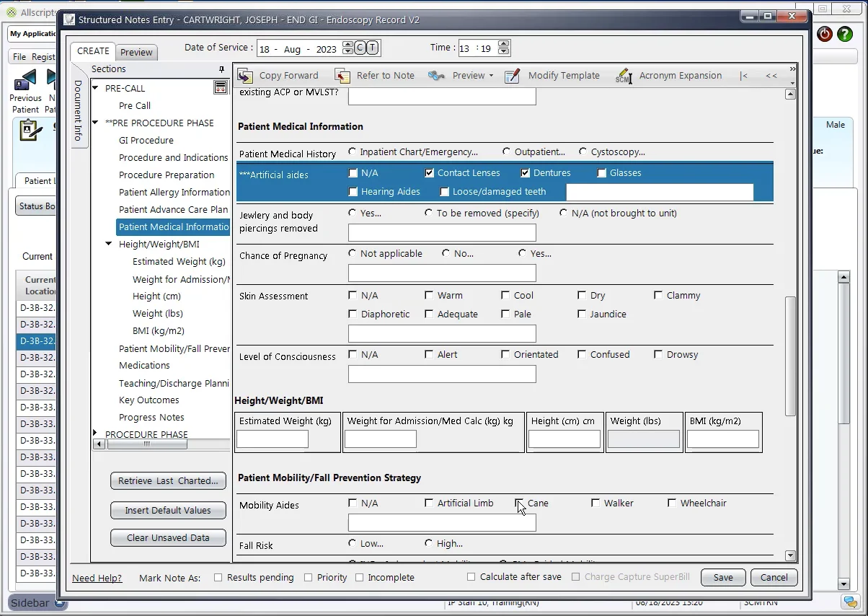Expand the PROCEDURE PHASE section
Screen dimensions: 868x616
coord(95,433)
